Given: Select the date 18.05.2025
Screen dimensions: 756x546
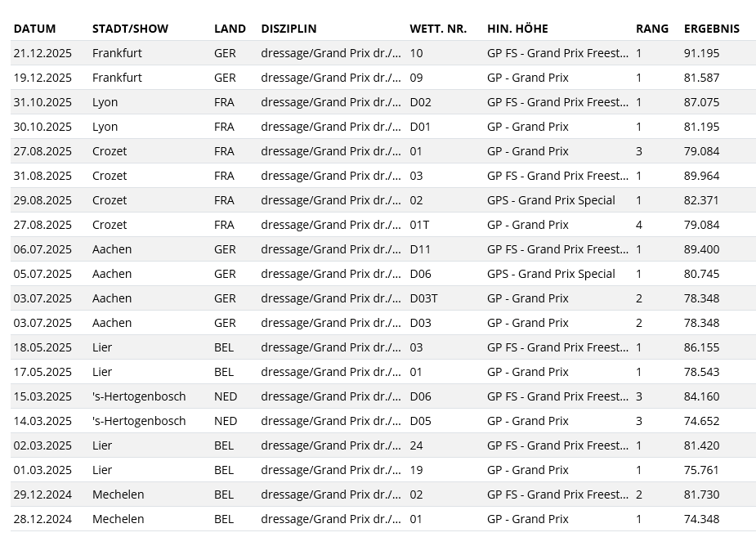Looking at the screenshot, I should (42, 347).
